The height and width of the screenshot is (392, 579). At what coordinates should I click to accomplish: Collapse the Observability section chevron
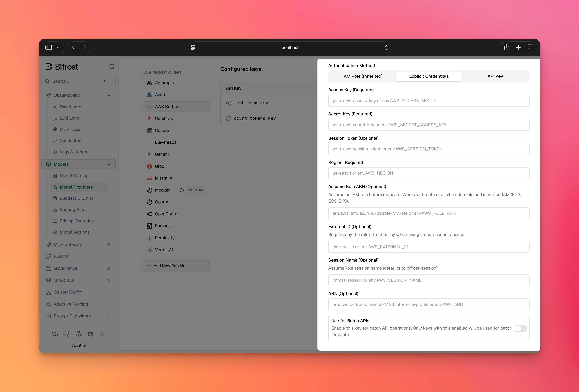click(x=109, y=95)
